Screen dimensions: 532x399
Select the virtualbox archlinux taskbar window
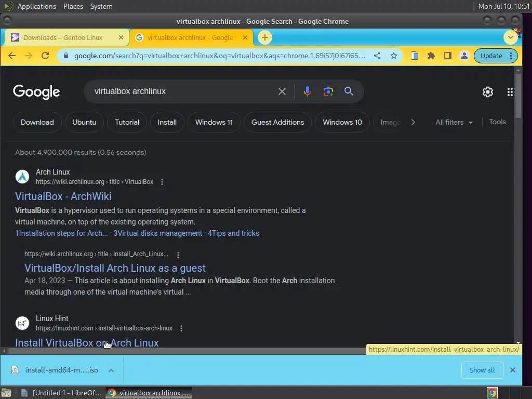coord(149,393)
